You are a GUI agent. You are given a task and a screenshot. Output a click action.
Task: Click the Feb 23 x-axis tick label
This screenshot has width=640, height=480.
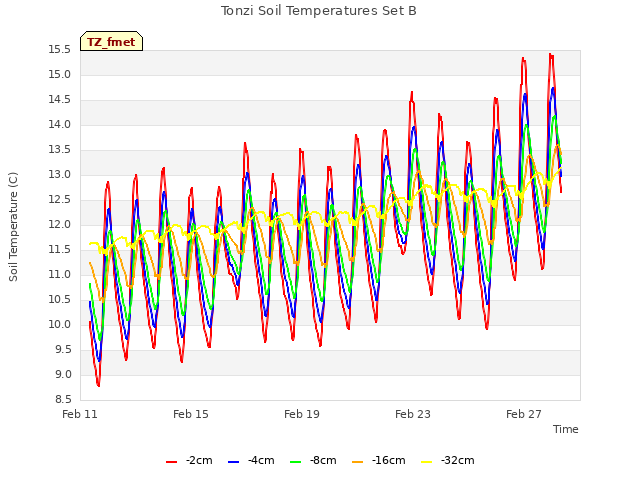coord(413,414)
